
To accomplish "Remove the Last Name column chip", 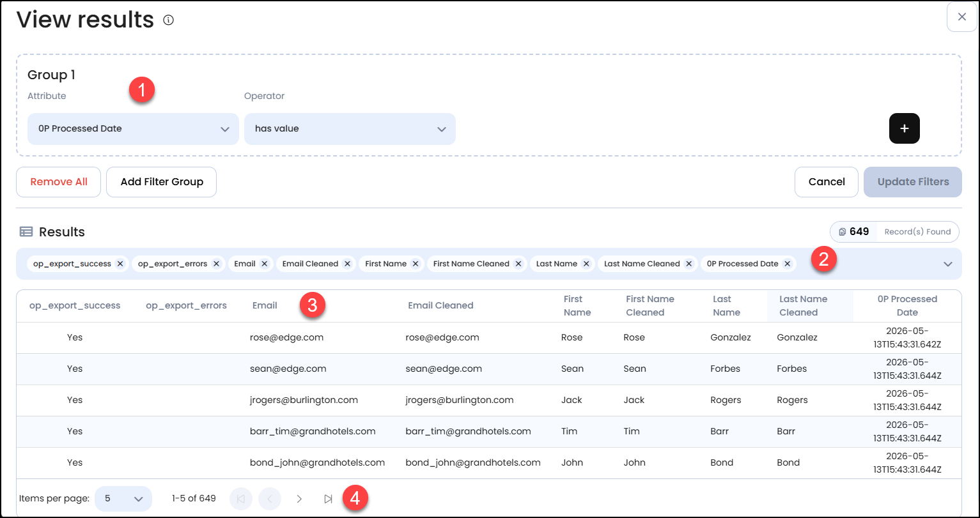I will tap(586, 264).
